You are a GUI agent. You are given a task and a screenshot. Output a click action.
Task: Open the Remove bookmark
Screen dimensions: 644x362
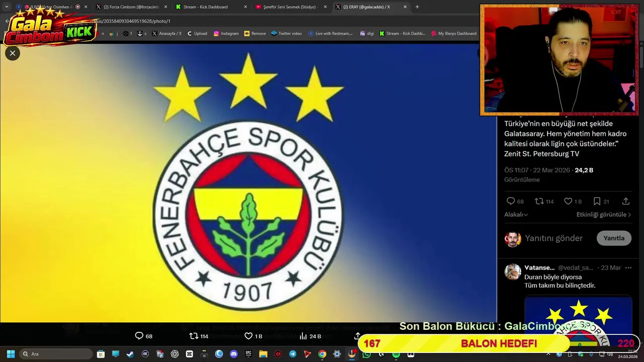(x=255, y=33)
